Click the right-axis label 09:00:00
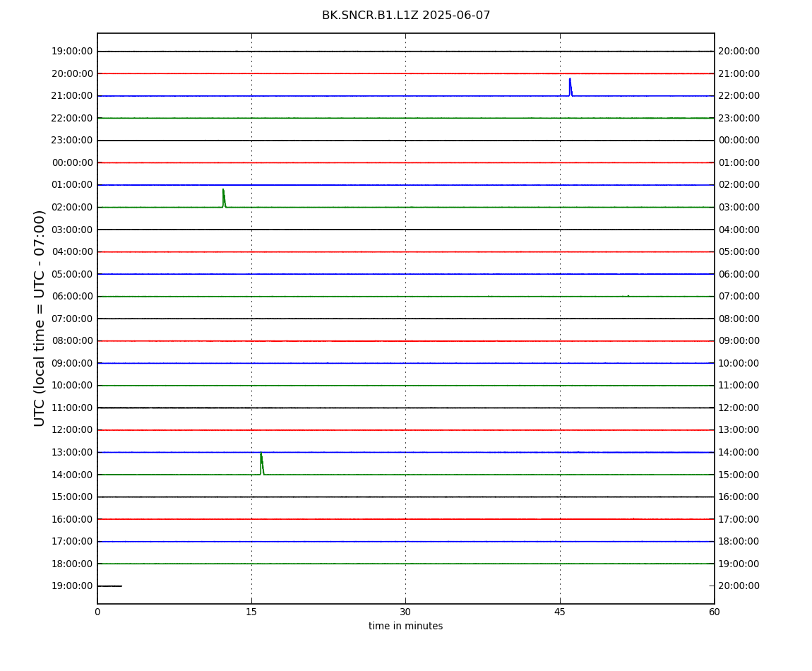812x671 pixels. click(x=739, y=341)
